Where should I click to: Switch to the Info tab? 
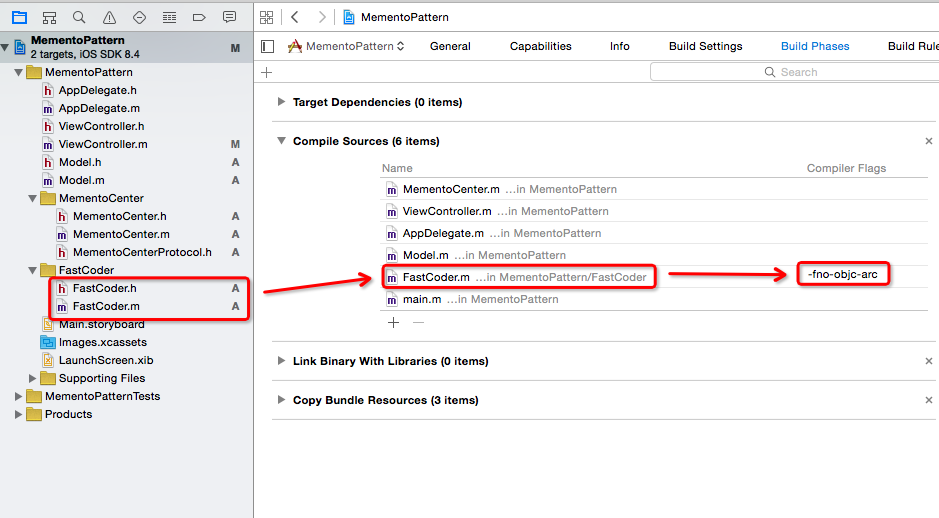[620, 46]
